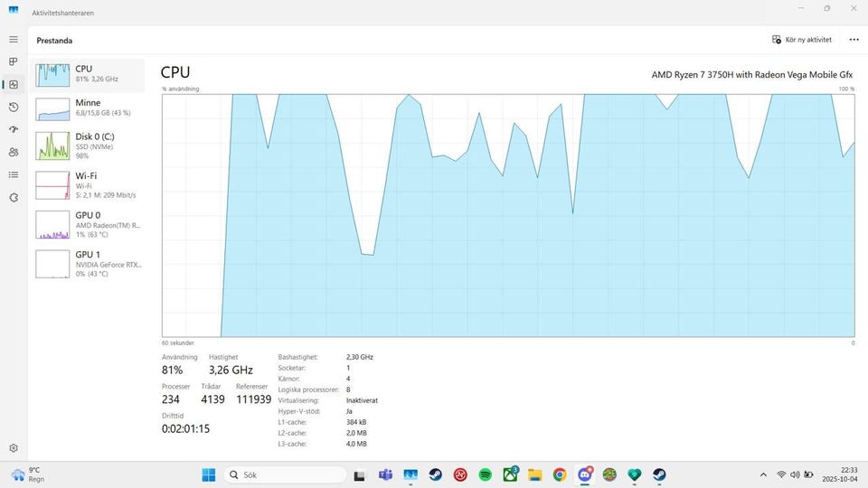The height and width of the screenshot is (488, 868).
Task: Open Google Chrome from taskbar
Action: 560,474
